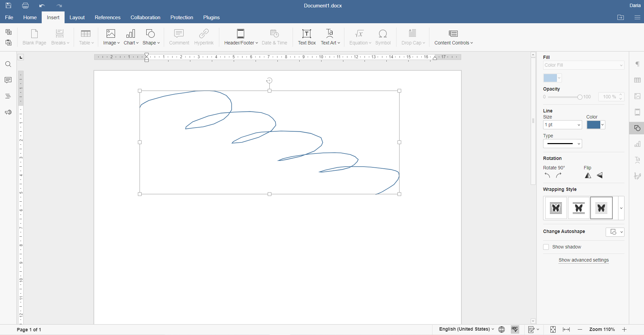Viewport: 644px width, 335px height.
Task: Open Shape settings in the right sidebar
Action: click(637, 128)
